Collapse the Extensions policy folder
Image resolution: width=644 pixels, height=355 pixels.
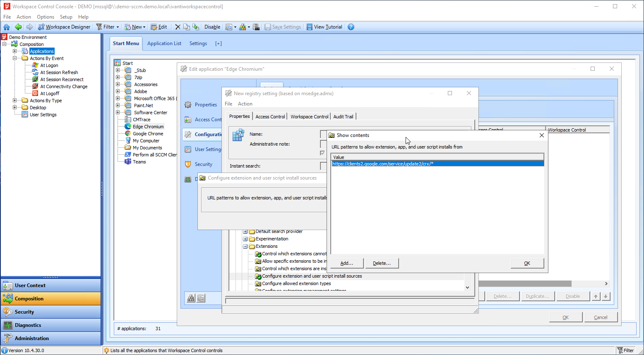tap(245, 246)
